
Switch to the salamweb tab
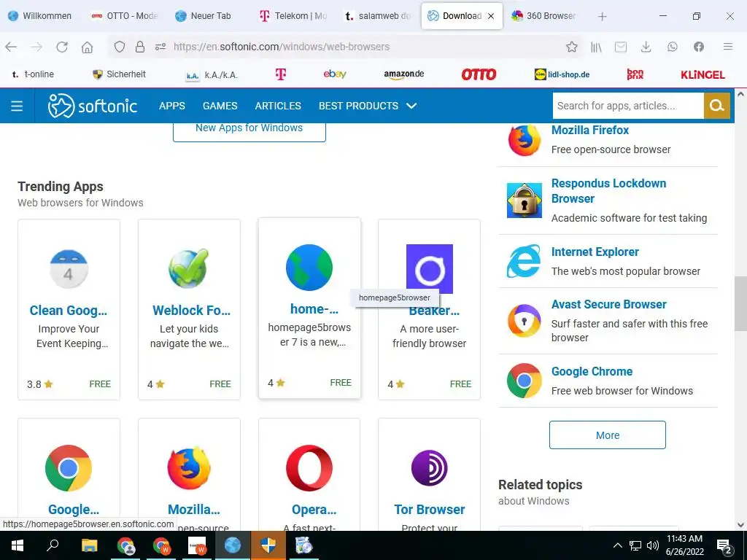[x=378, y=16]
